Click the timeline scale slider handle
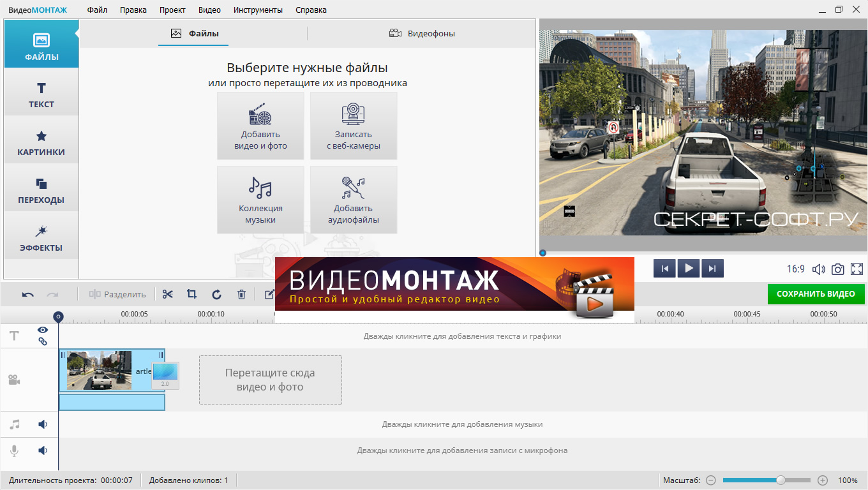Image resolution: width=868 pixels, height=490 pixels. coord(781,480)
